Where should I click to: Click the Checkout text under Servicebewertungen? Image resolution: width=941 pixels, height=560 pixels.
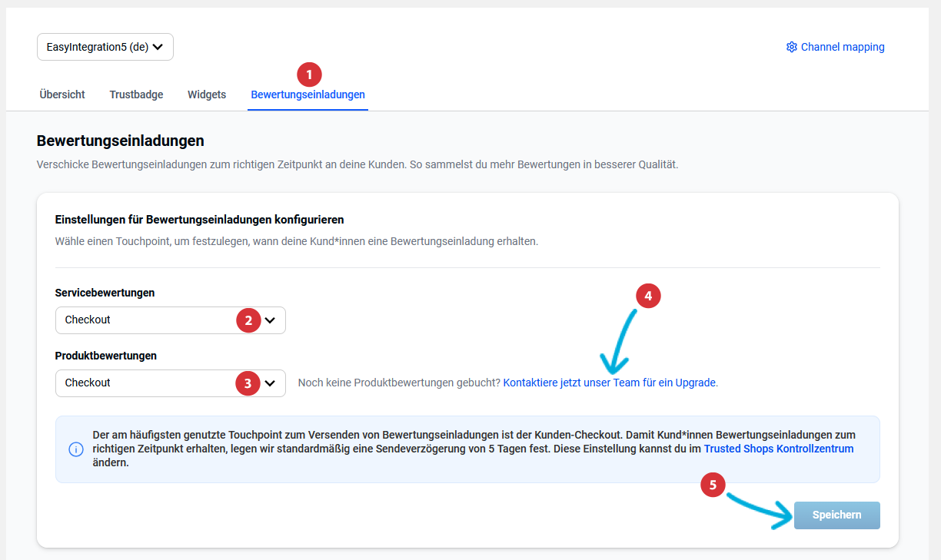pos(88,320)
